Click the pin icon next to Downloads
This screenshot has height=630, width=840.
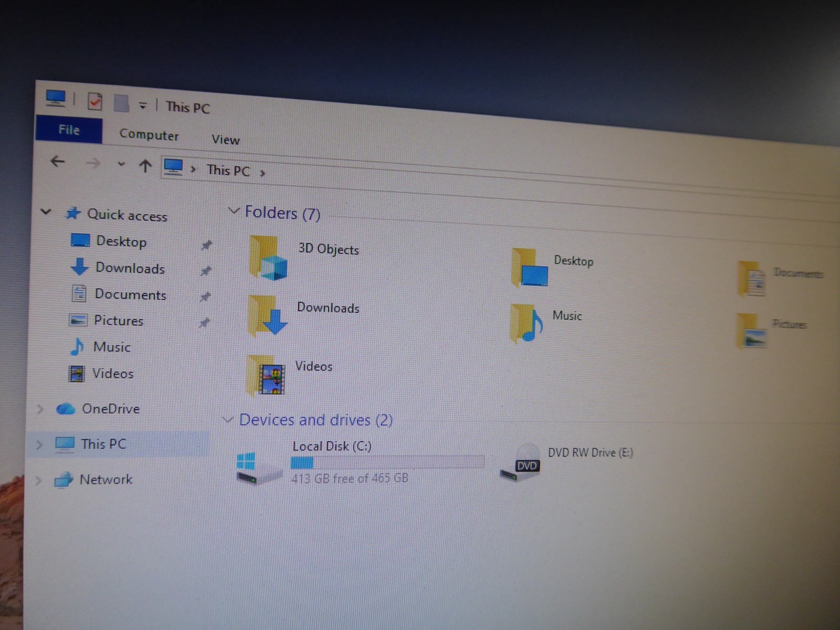click(x=206, y=271)
